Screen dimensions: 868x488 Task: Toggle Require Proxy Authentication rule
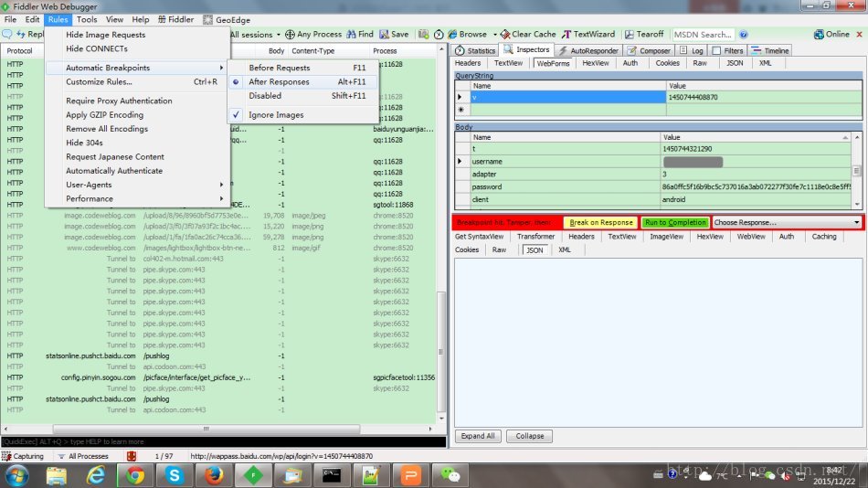137,101
